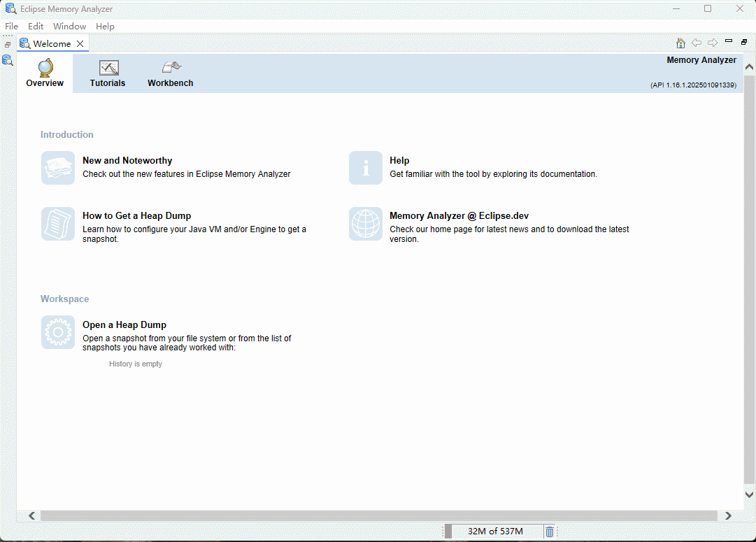Screen dimensions: 756x542
Task: Open the Help menu
Action: pyautogui.click(x=105, y=27)
